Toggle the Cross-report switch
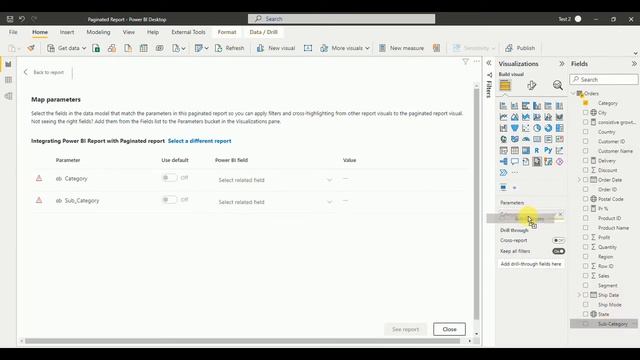Viewport: 640px width, 360px height. (558, 240)
